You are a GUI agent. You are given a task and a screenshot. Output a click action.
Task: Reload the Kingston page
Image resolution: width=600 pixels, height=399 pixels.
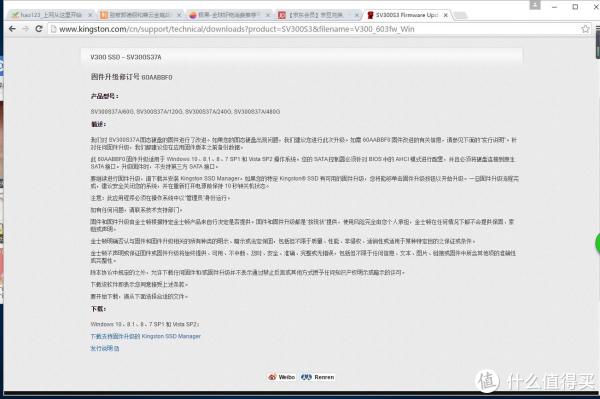(39, 29)
